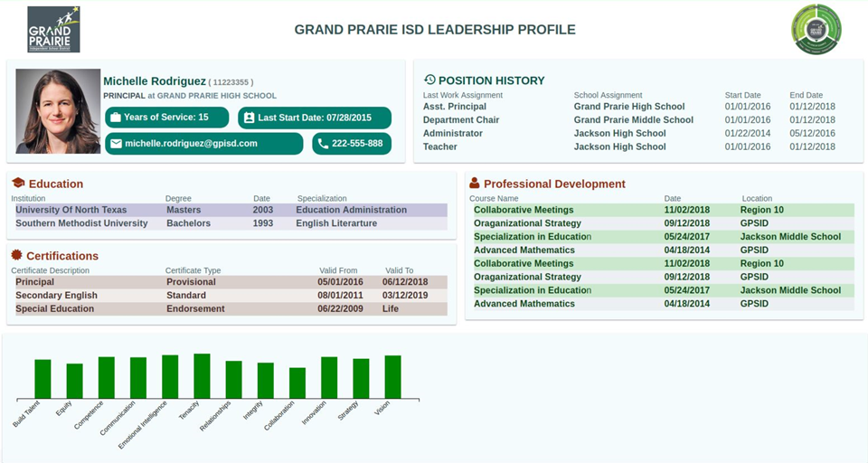Click the phone handset icon
The height and width of the screenshot is (463, 868).
point(323,144)
